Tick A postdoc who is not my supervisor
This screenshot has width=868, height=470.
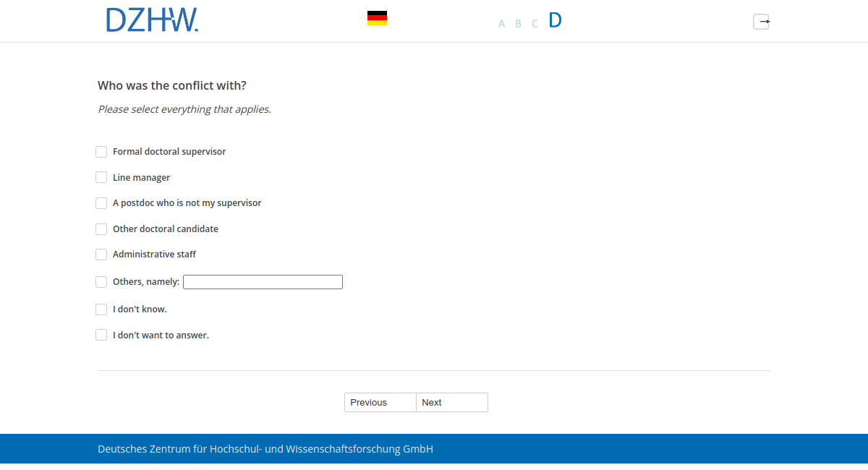[101, 203]
